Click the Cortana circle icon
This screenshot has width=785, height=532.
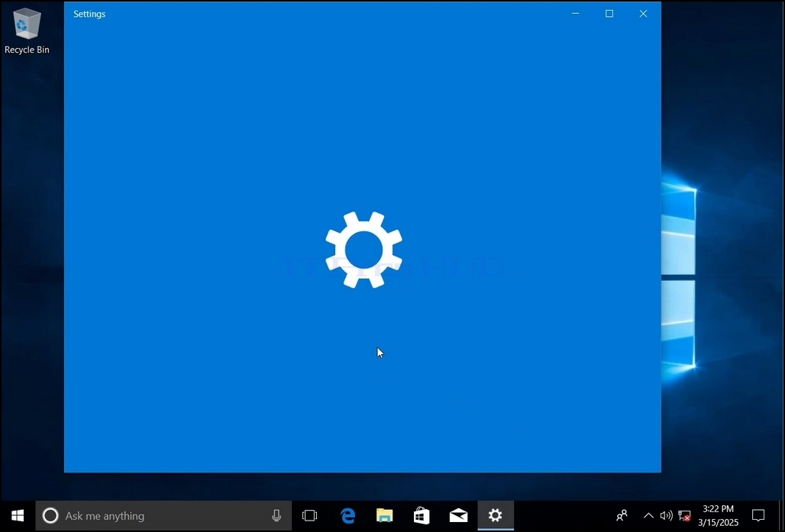pyautogui.click(x=50, y=515)
